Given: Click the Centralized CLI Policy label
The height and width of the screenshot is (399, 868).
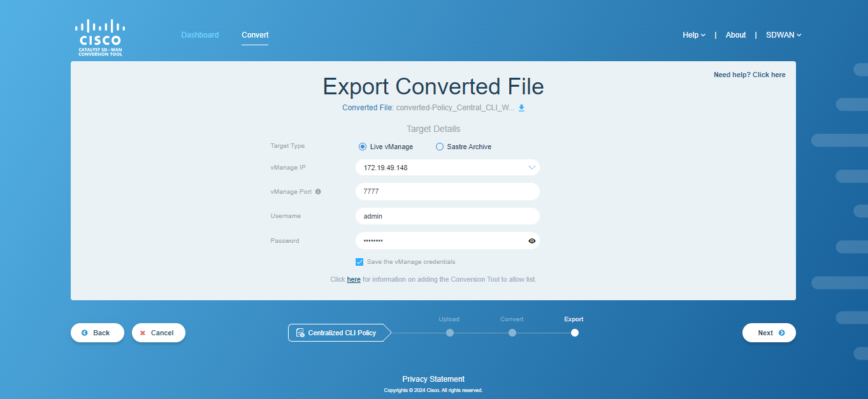Looking at the screenshot, I should click(x=342, y=333).
